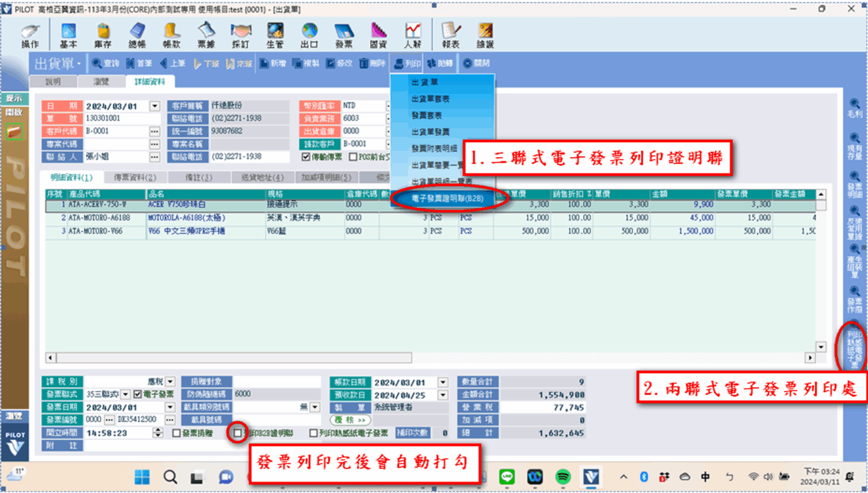
Task: Click the horizontal scrollbar under the item grid
Action: (x=234, y=358)
